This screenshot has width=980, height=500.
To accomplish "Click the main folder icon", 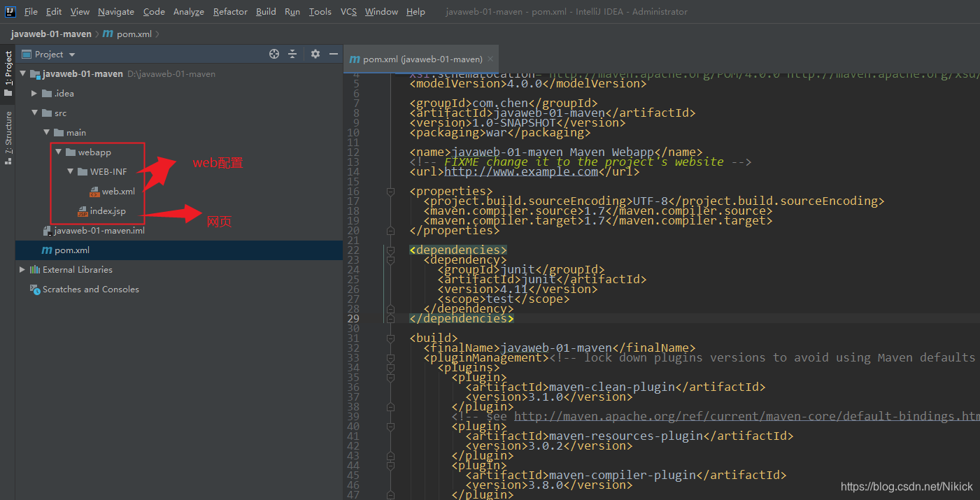I will [x=59, y=132].
